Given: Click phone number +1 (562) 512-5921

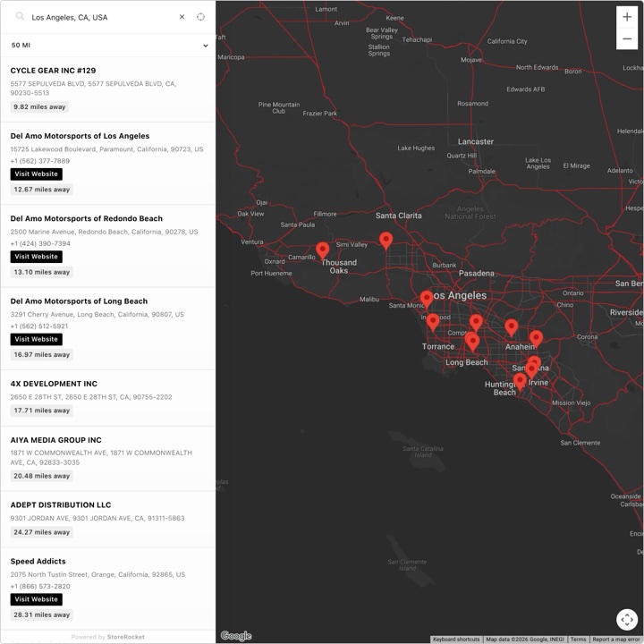Looking at the screenshot, I should click(39, 326).
